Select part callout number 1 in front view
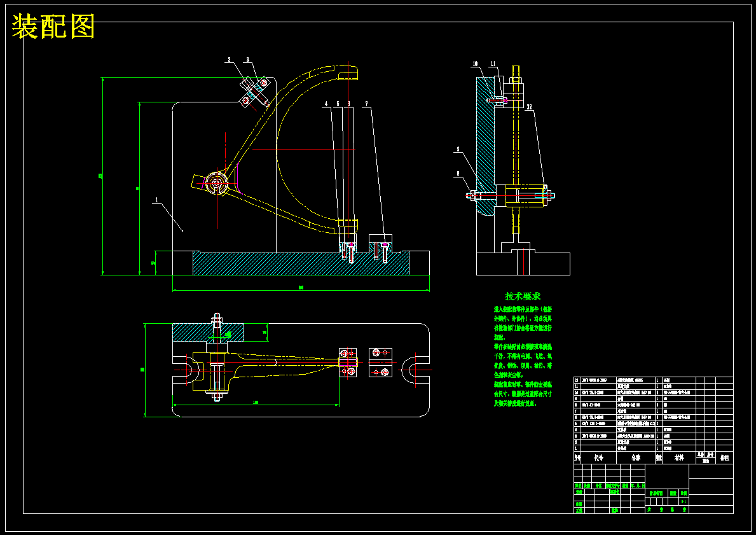 coord(156,200)
